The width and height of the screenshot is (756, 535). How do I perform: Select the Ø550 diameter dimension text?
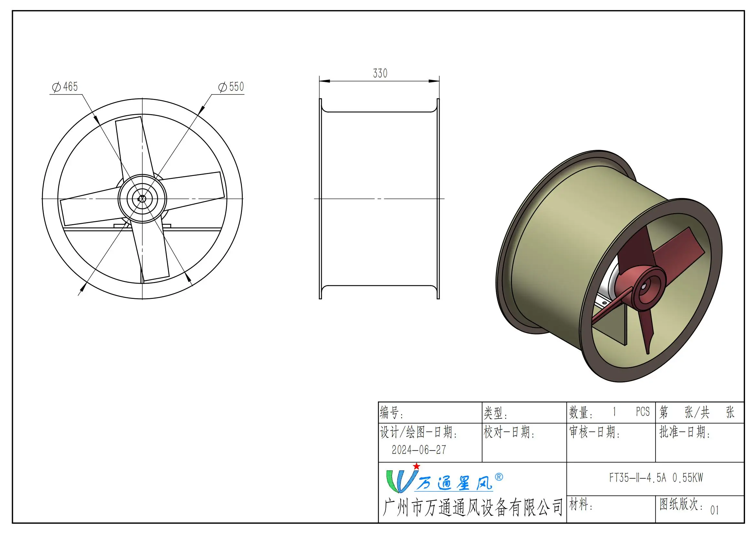click(231, 87)
